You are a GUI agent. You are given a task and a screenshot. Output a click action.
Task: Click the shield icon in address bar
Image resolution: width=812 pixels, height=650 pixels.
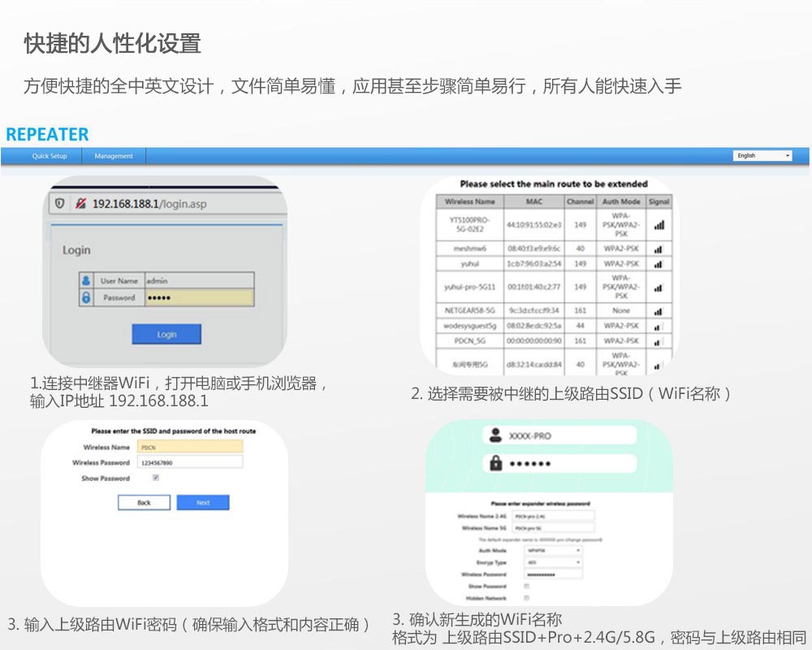coord(59,204)
